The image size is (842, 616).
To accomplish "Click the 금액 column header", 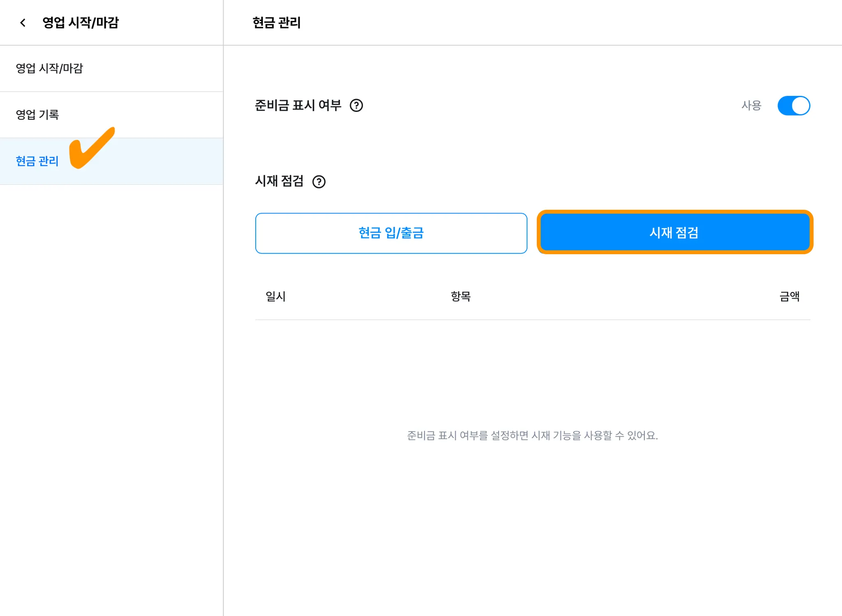I will (789, 296).
